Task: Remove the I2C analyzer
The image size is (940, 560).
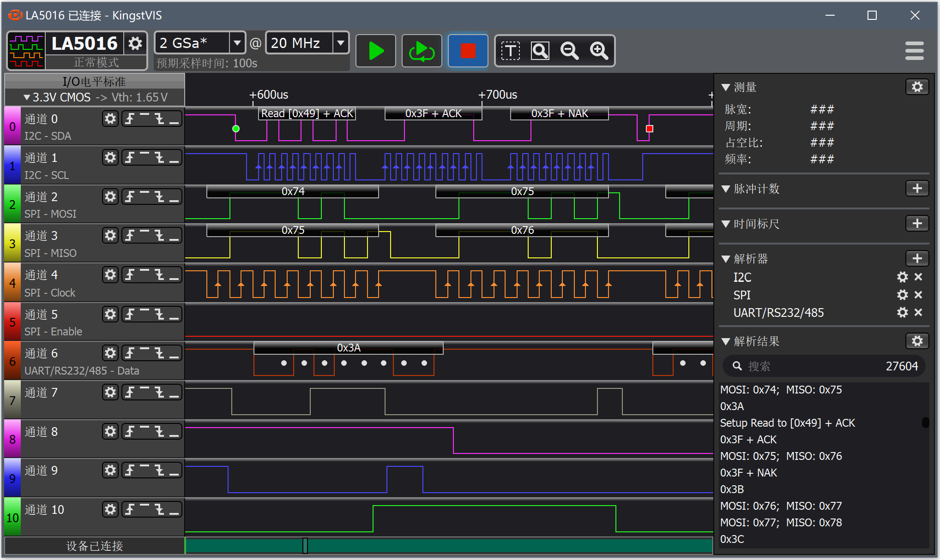Action: (918, 277)
